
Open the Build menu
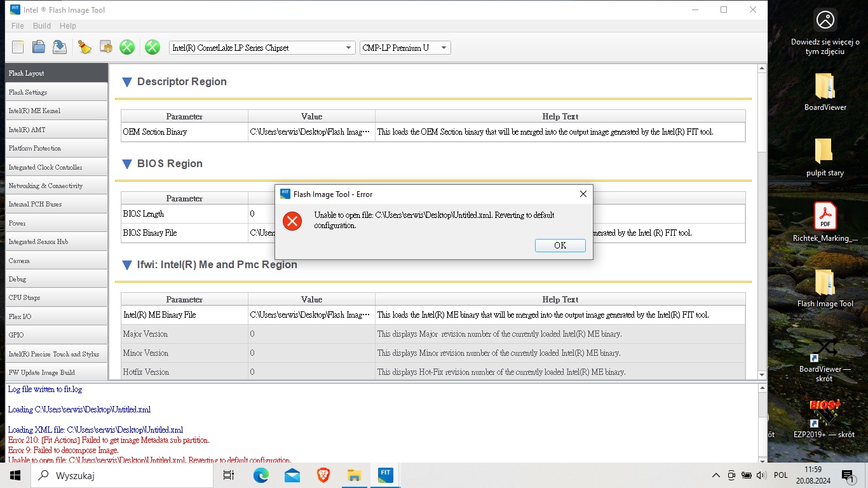pyautogui.click(x=42, y=26)
